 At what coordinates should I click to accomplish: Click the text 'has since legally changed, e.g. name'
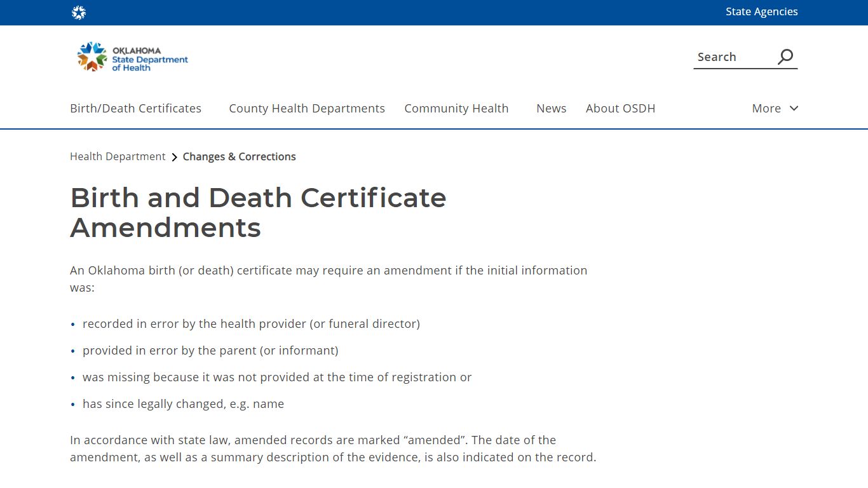point(183,403)
